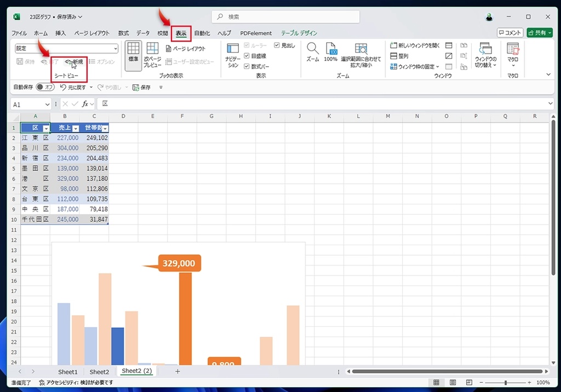
Task: Add a new sheet with the plus button
Action: click(x=178, y=371)
